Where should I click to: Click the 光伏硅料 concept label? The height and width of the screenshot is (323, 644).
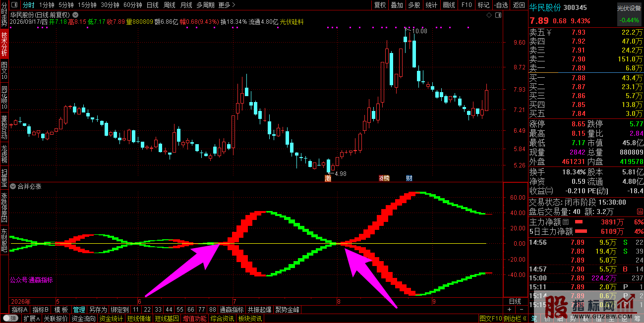(x=292, y=22)
